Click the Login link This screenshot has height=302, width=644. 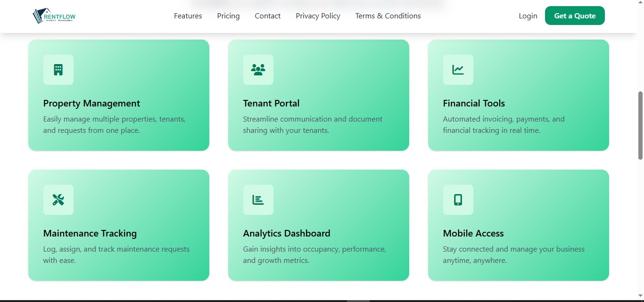tap(528, 16)
